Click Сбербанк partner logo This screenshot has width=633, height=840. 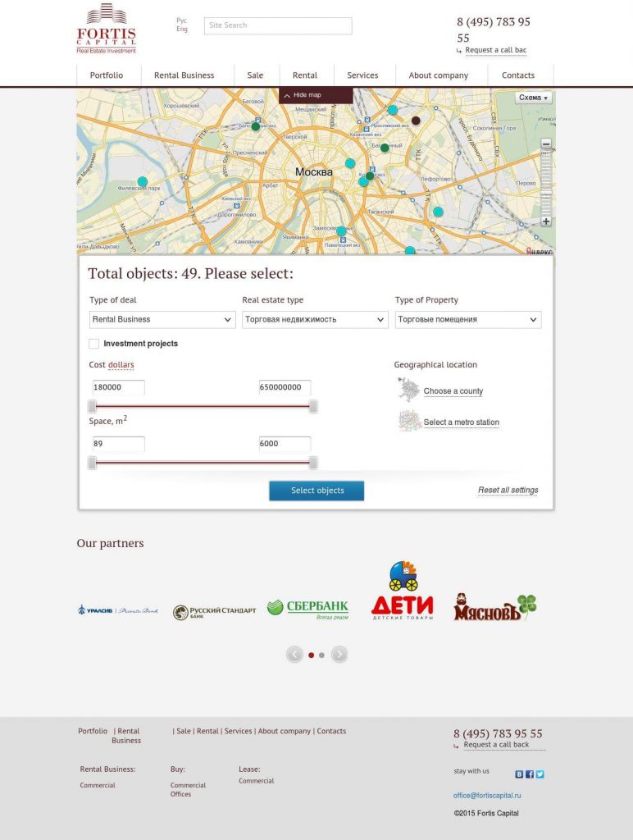coord(308,609)
